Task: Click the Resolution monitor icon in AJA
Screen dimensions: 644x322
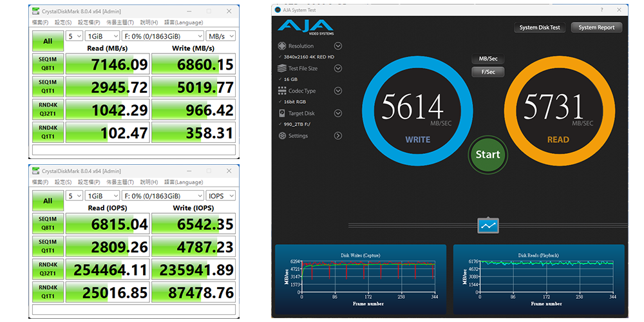Action: tap(282, 46)
